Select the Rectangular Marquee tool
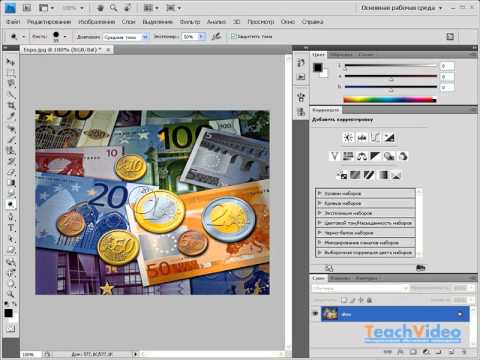This screenshot has width=480, height=360. click(11, 73)
